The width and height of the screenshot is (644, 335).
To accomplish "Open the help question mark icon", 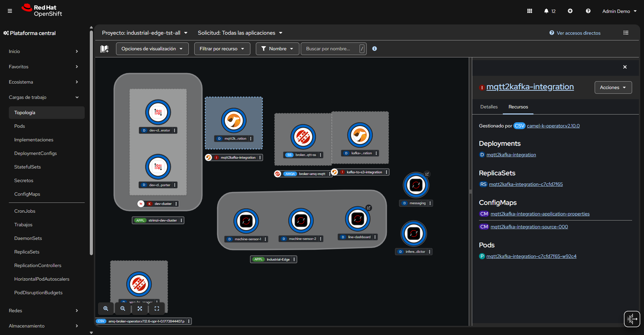I will [588, 11].
